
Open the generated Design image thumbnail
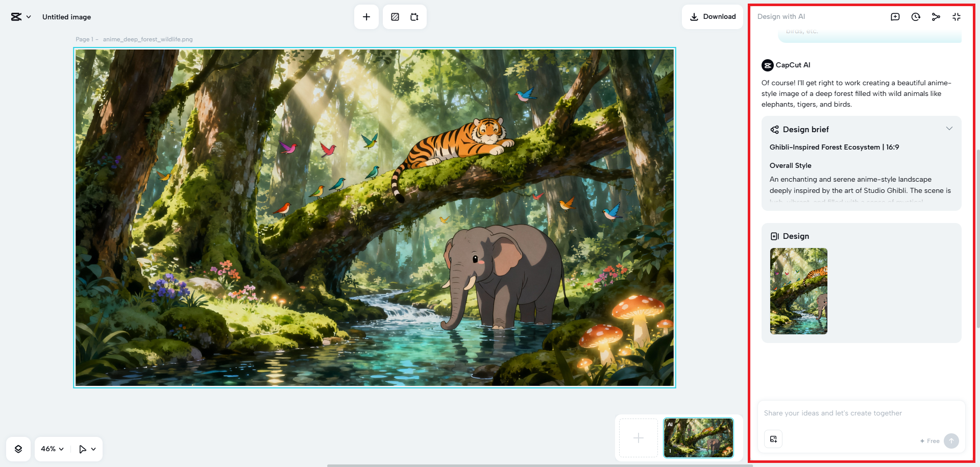[x=798, y=291]
